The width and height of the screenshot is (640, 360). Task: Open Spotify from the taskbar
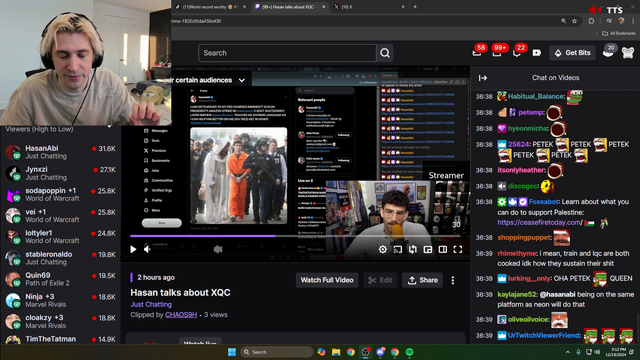409,352
